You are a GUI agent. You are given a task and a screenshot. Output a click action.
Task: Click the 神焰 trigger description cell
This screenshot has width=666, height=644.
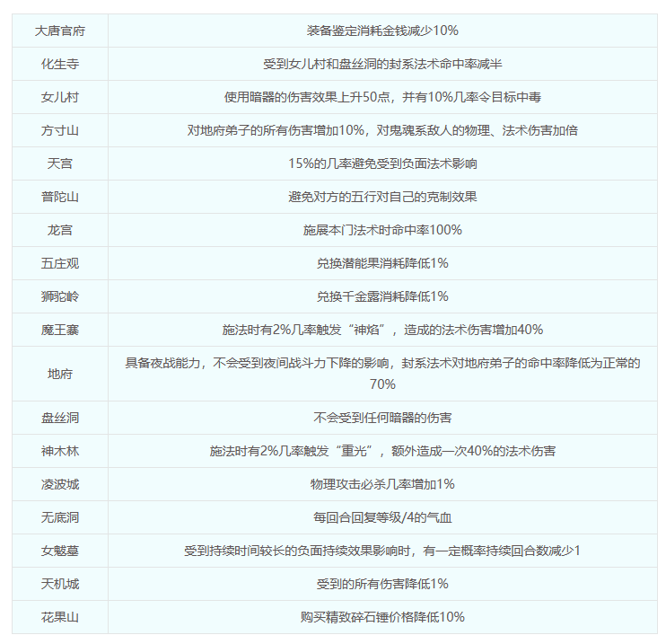click(382, 330)
